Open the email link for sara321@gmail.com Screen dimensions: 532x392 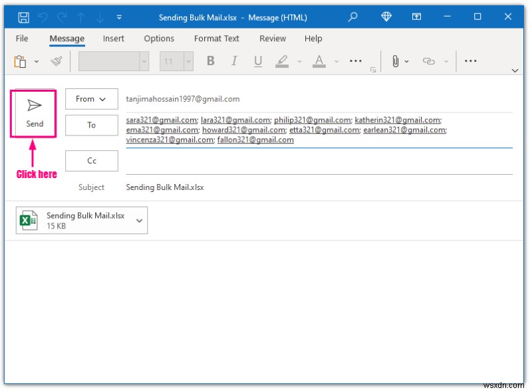click(x=160, y=121)
